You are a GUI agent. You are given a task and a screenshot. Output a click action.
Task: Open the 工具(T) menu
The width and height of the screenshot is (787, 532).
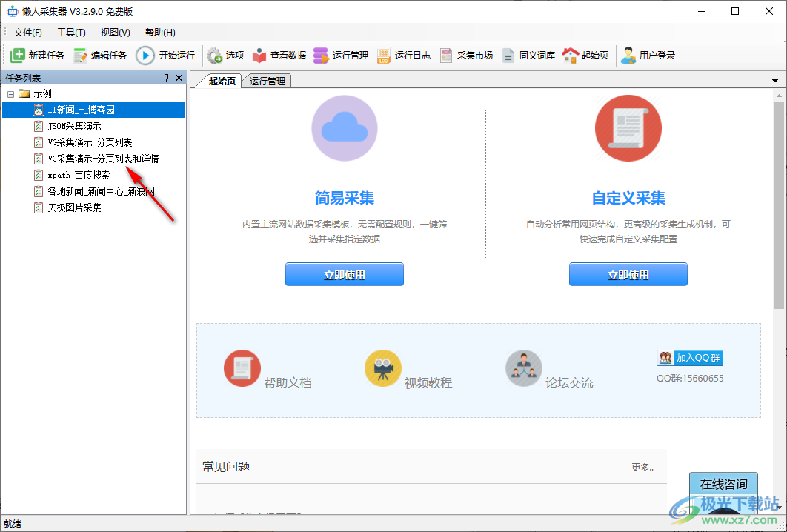click(x=71, y=32)
